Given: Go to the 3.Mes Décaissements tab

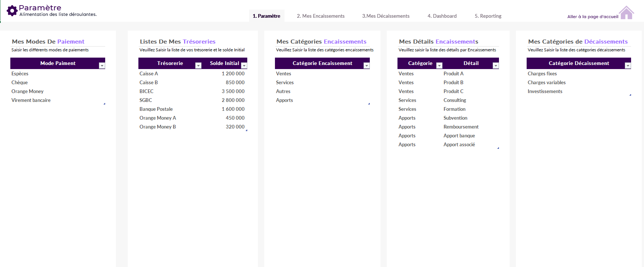Looking at the screenshot, I should (x=386, y=16).
